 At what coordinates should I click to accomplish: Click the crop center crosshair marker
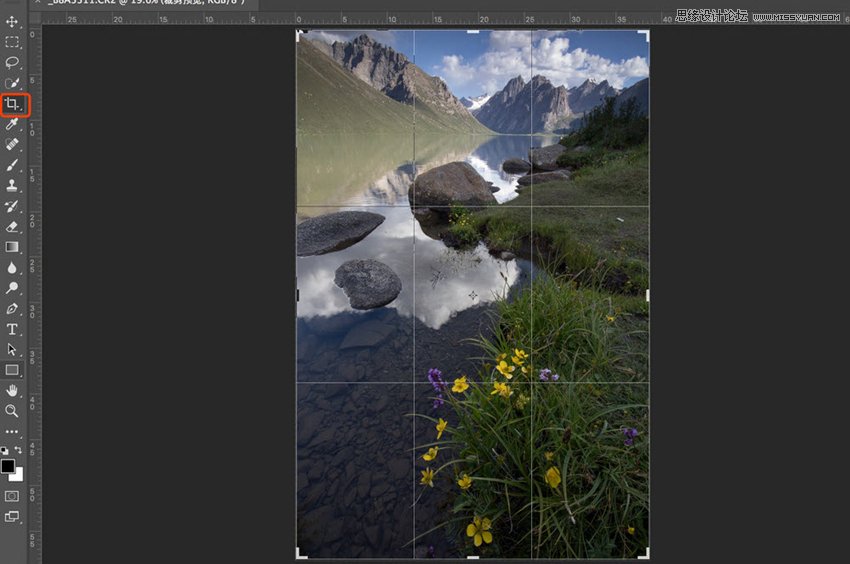(x=473, y=295)
